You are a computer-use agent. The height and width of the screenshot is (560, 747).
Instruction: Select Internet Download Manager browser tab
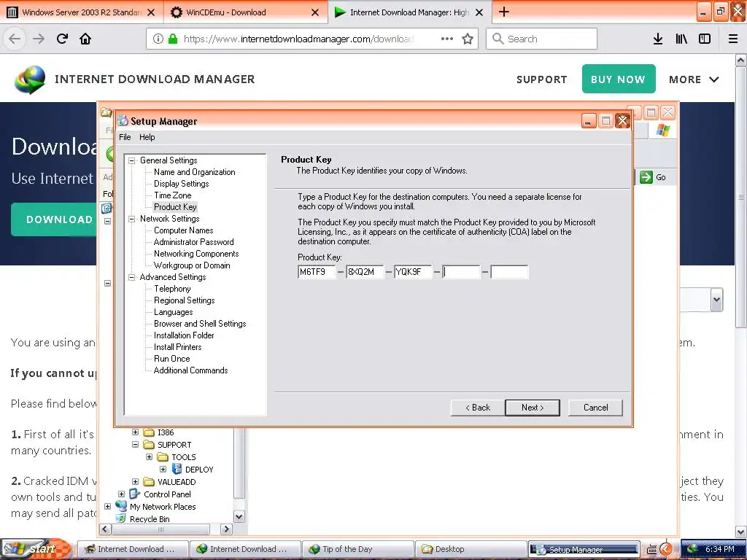409,12
